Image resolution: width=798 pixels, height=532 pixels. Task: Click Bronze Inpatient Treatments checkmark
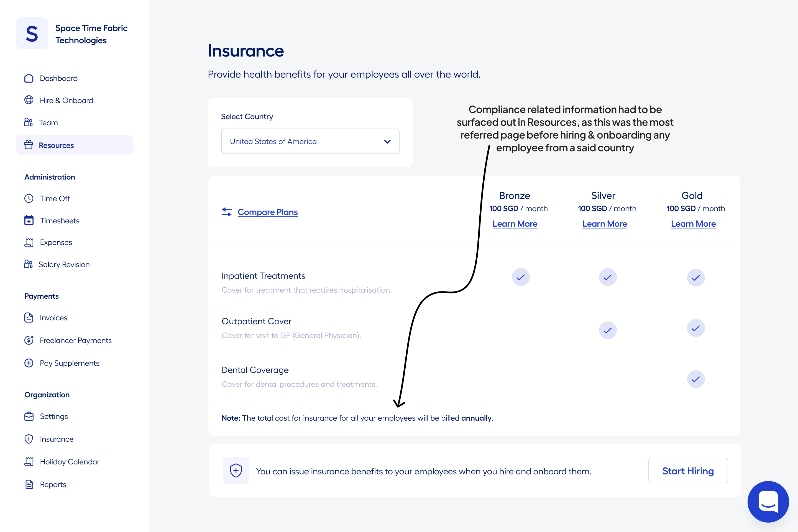coord(520,277)
